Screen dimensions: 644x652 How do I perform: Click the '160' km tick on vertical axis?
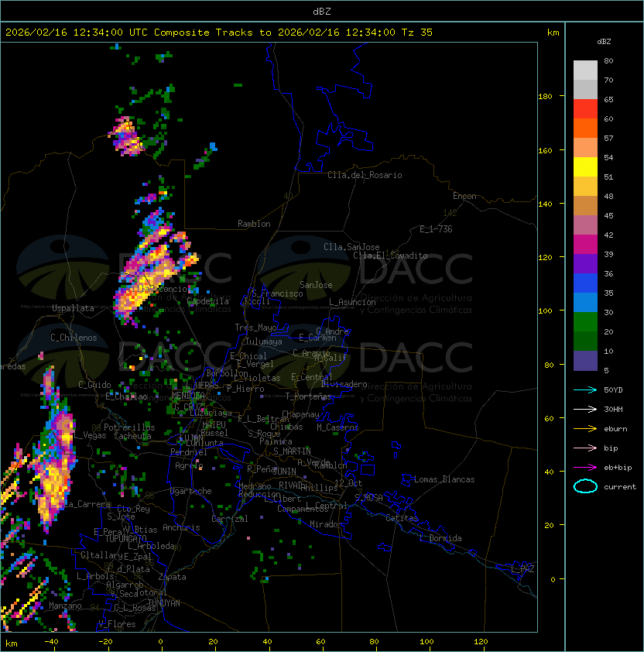click(x=545, y=150)
